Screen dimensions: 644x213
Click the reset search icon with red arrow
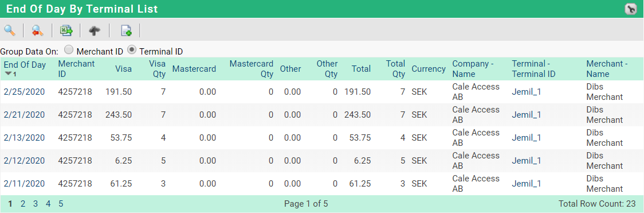tap(38, 30)
